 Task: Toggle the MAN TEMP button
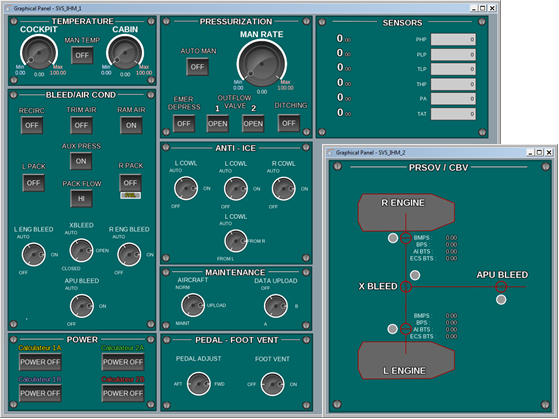tap(82, 55)
